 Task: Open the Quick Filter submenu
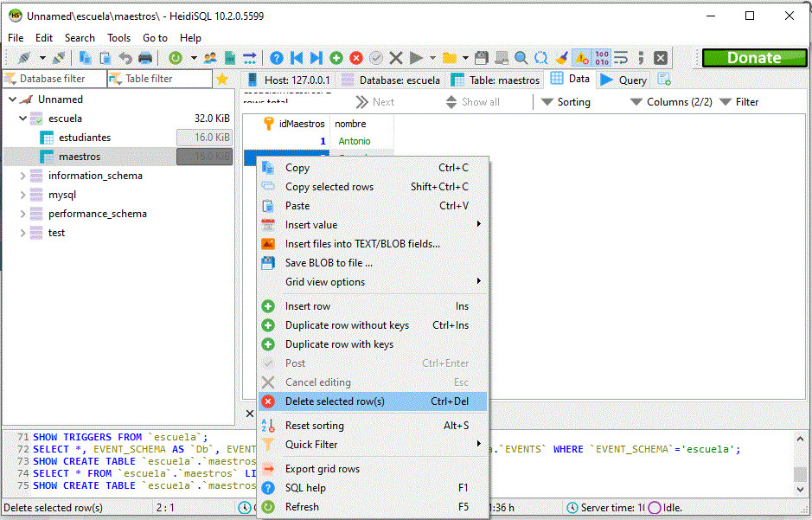[373, 445]
